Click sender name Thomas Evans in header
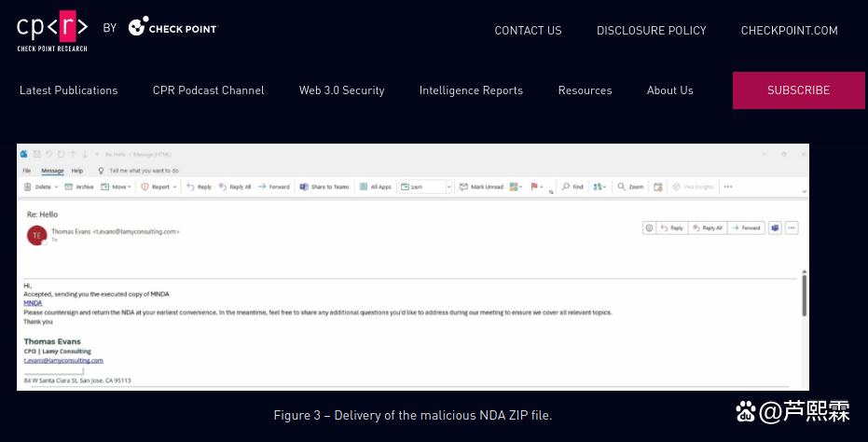 [x=71, y=231]
